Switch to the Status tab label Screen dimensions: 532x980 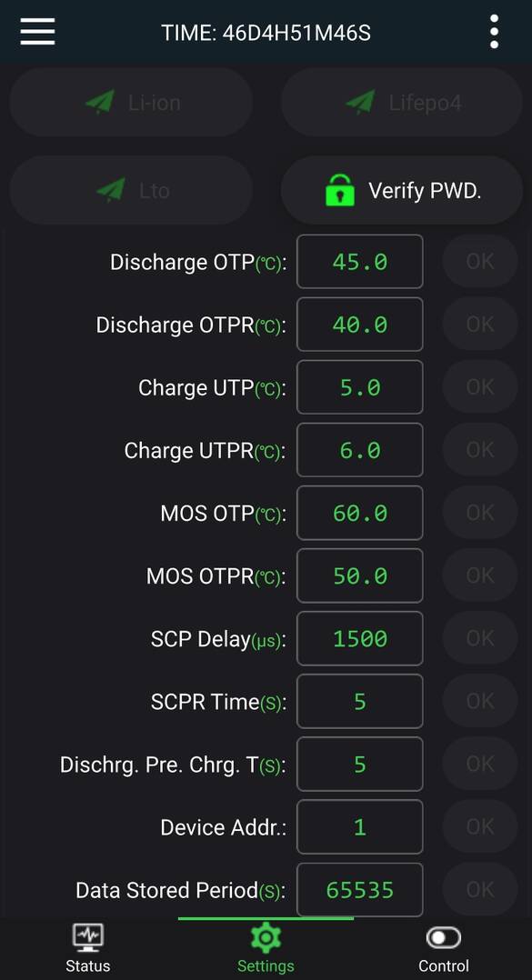click(88, 965)
